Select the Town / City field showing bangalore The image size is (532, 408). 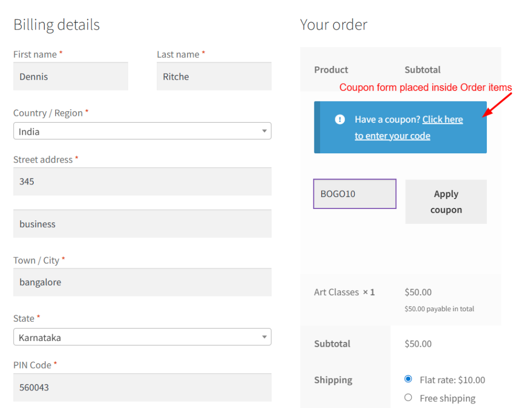tap(142, 282)
